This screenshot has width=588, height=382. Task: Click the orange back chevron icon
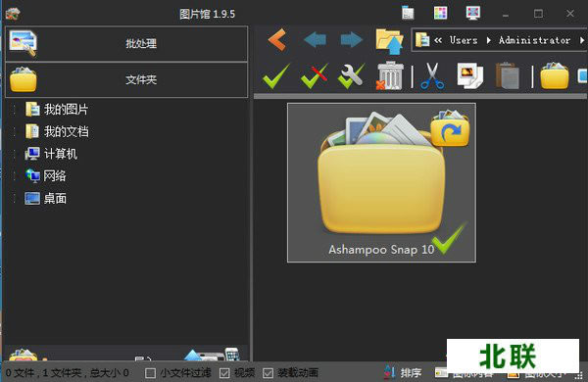277,40
